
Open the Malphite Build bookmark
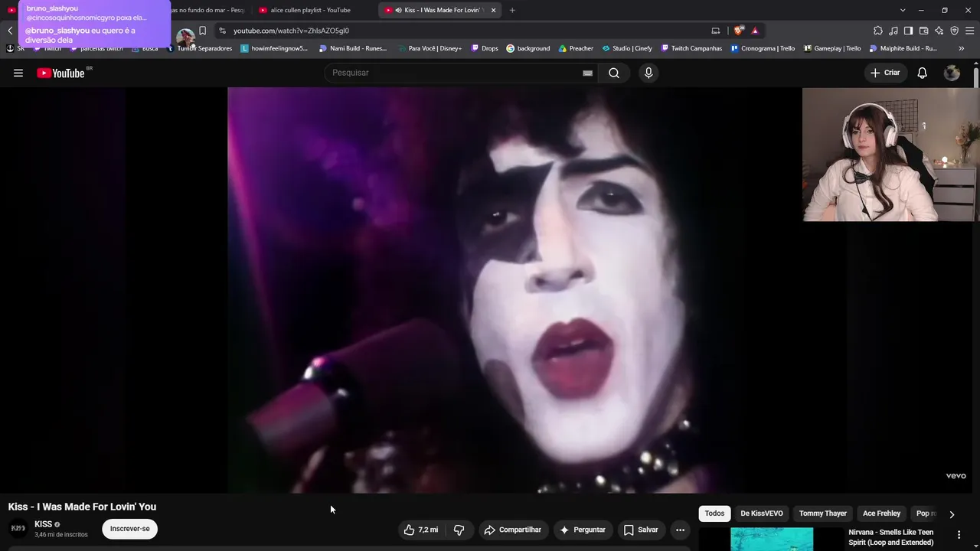pos(903,48)
